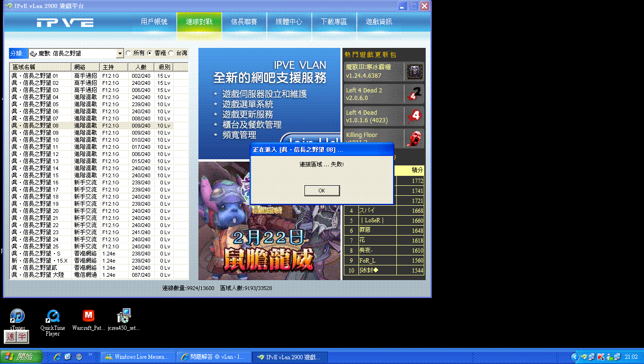Select room 真・信長之野望 01
The image size is (644, 364).
[92, 76]
